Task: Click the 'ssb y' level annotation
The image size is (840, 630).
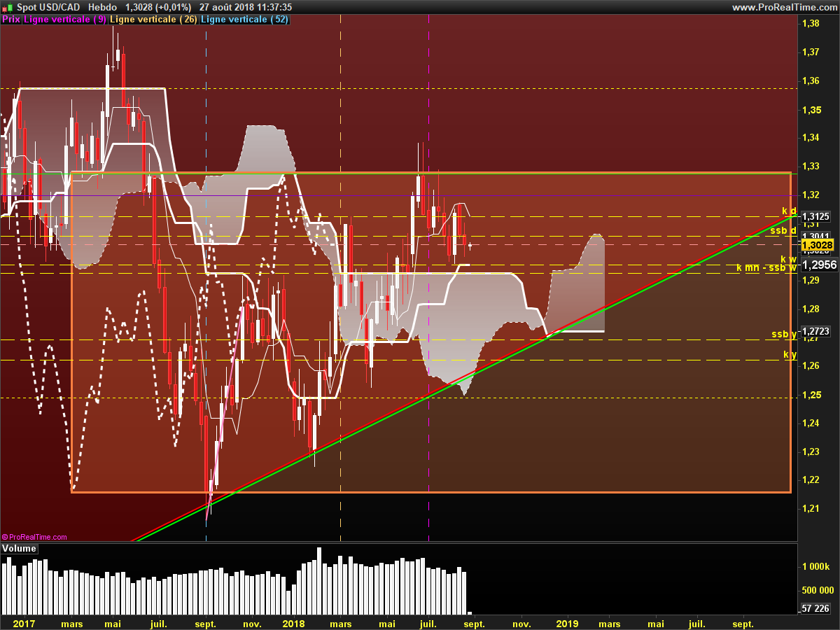Action: pos(784,334)
